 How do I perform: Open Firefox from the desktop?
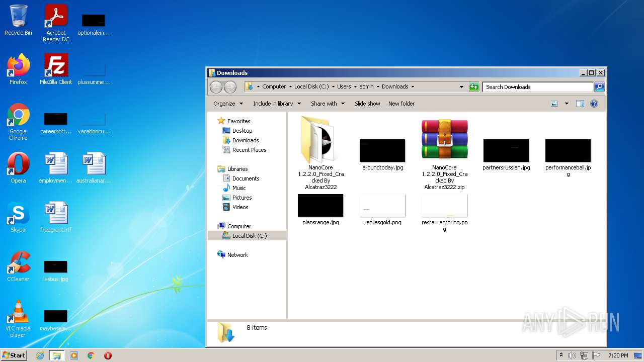click(x=18, y=69)
